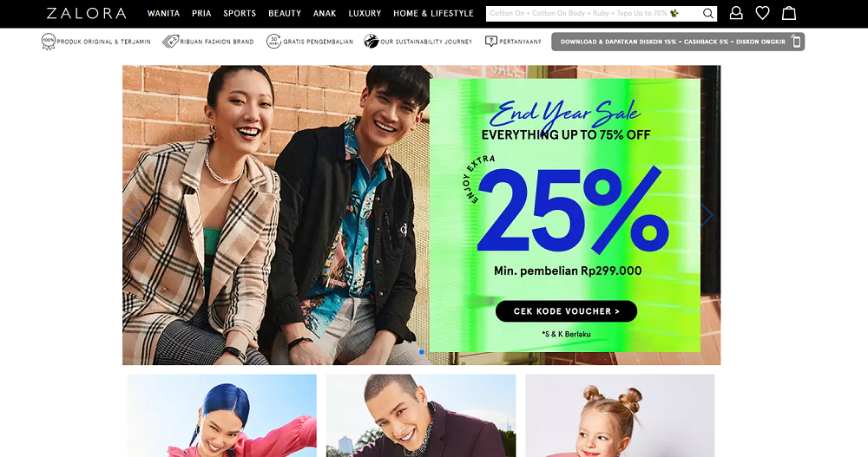Screen dimensions: 868x457
Task: Show next banner slide with right arrow
Action: [707, 215]
